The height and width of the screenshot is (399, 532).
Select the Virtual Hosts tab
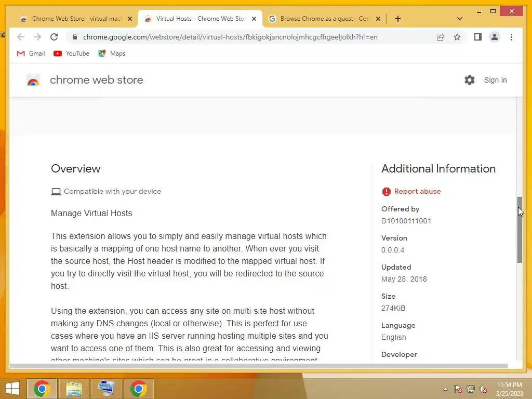coord(201,19)
